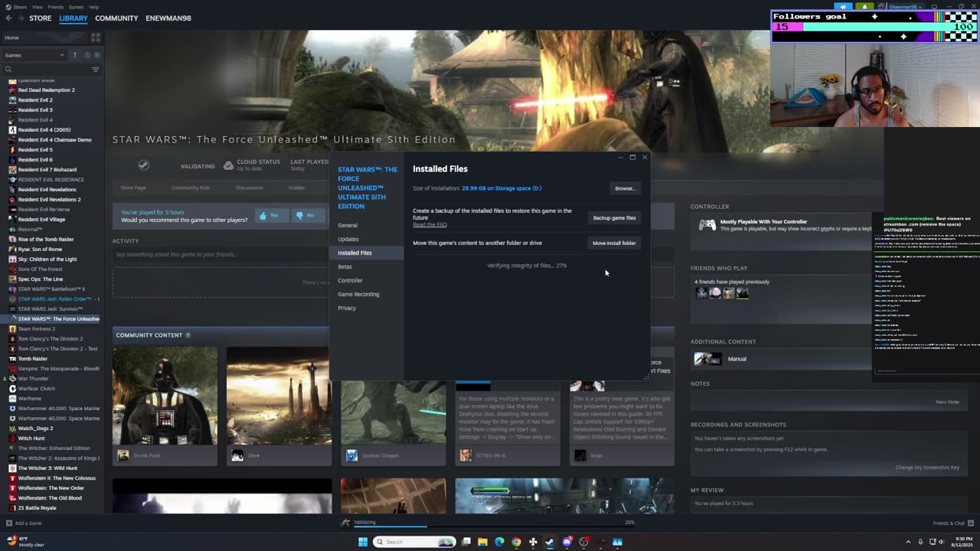Click first friend avatar under Friends Who Play
The width and height of the screenshot is (980, 551).
click(x=701, y=292)
